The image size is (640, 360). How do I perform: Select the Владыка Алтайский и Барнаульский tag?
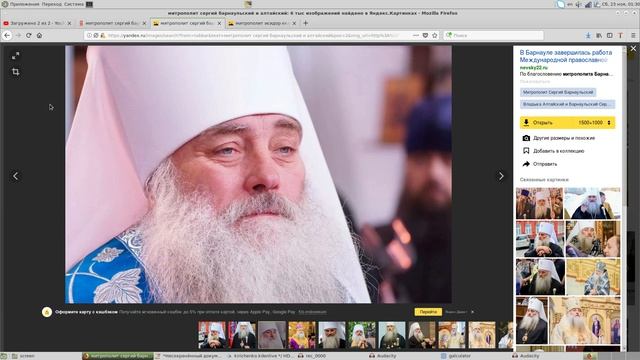tap(567, 104)
